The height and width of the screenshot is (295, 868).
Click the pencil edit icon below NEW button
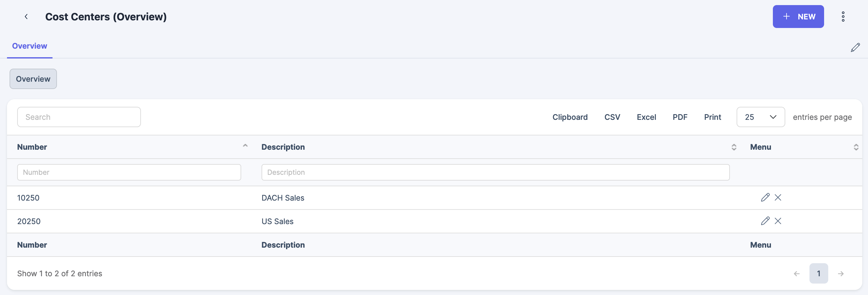[855, 47]
